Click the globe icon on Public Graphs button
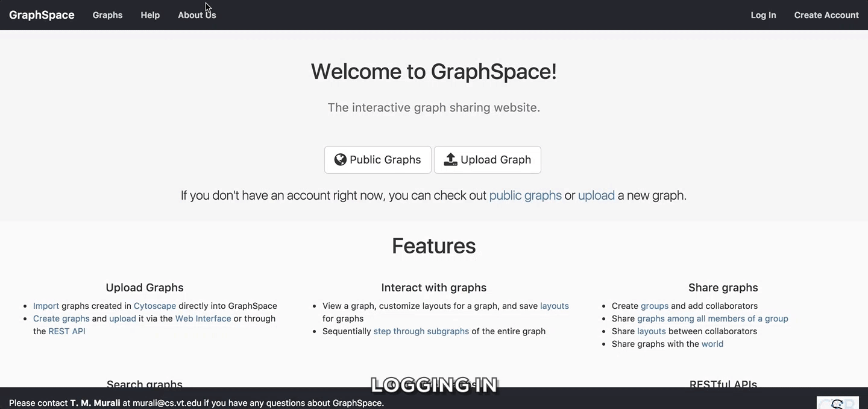The height and width of the screenshot is (409, 868). [x=341, y=159]
